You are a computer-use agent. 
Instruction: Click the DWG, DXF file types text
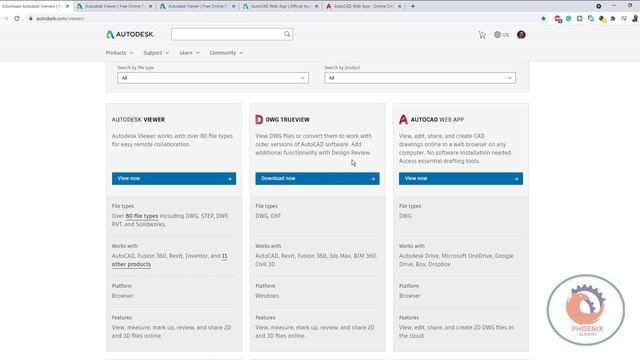268,216
